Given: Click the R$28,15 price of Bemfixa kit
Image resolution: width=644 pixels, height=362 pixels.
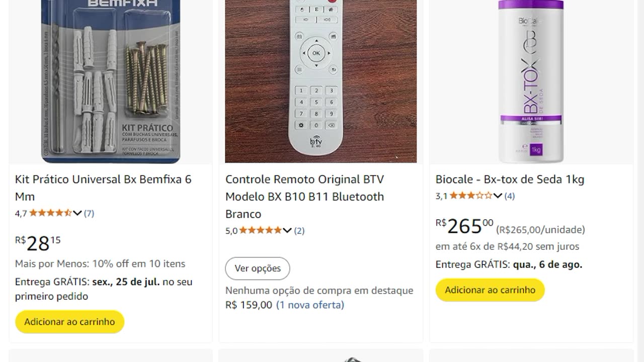Looking at the screenshot, I should coord(38,243).
